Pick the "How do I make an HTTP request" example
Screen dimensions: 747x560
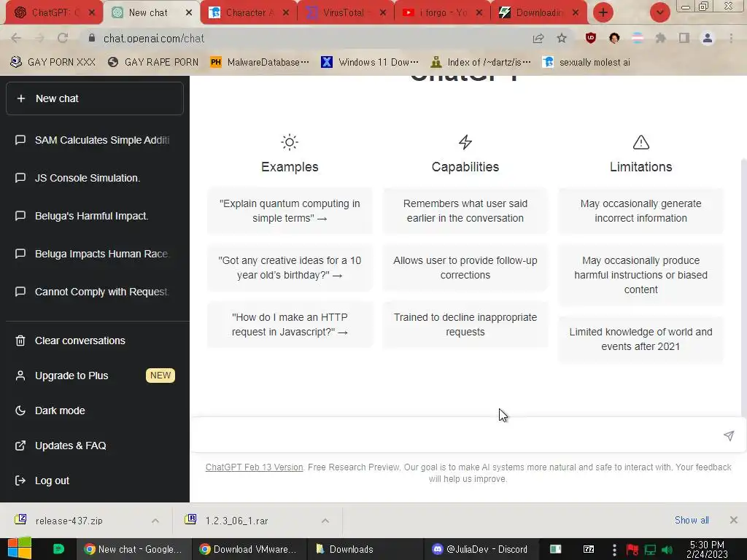tap(290, 324)
